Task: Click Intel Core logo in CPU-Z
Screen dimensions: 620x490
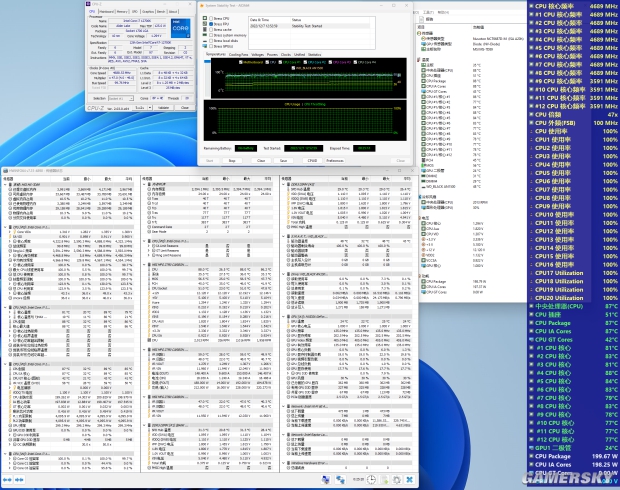Action: click(x=180, y=28)
